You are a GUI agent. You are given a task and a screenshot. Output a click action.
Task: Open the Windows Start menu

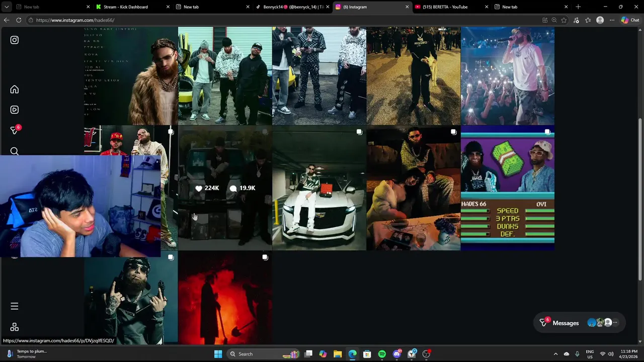[x=218, y=354]
